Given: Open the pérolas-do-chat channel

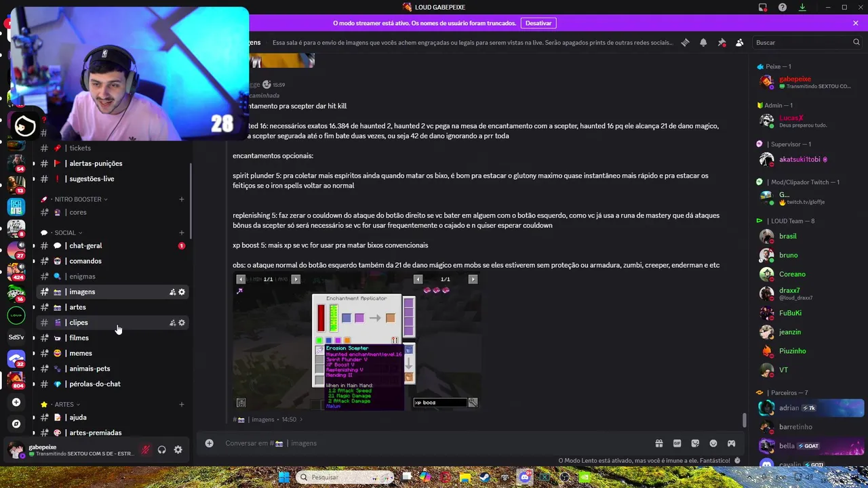Looking at the screenshot, I should (x=112, y=384).
